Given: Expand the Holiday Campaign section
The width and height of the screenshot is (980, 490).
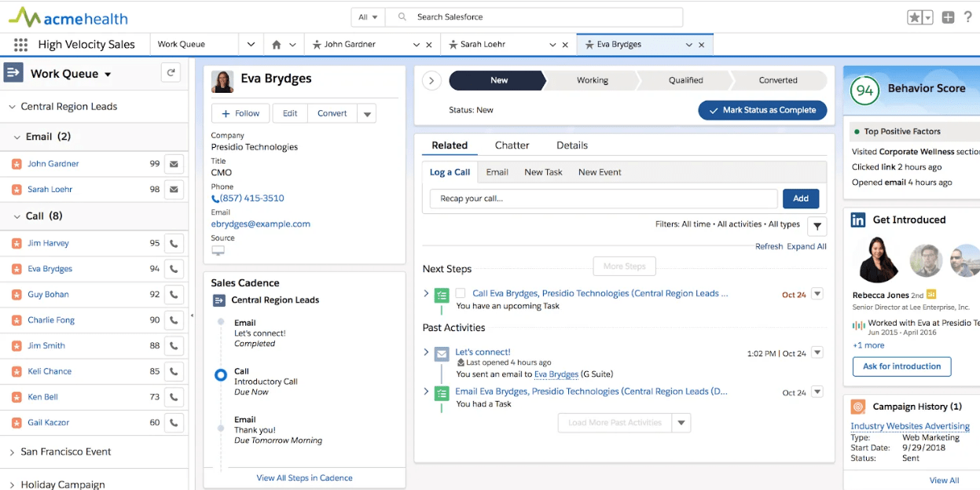Looking at the screenshot, I should tap(12, 485).
